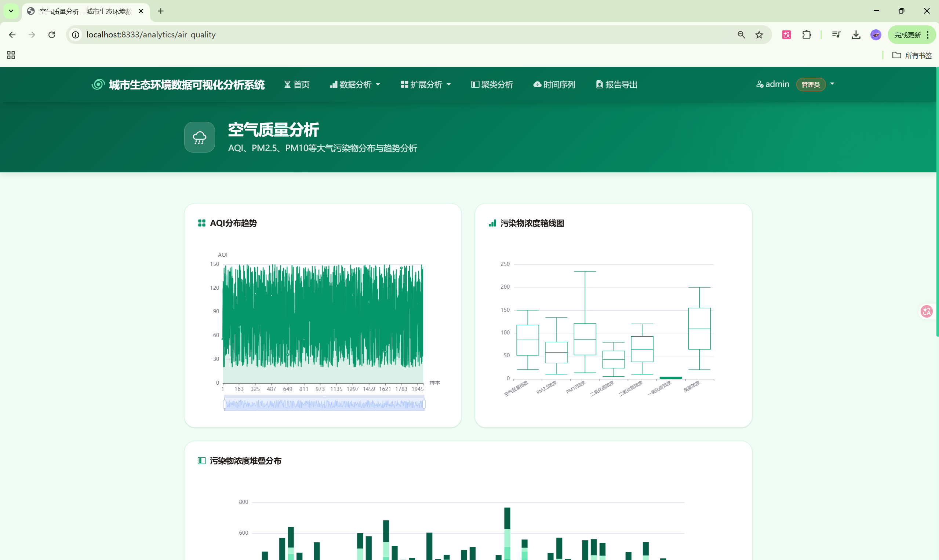Click the address bar URL
This screenshot has width=939, height=560.
pos(151,35)
